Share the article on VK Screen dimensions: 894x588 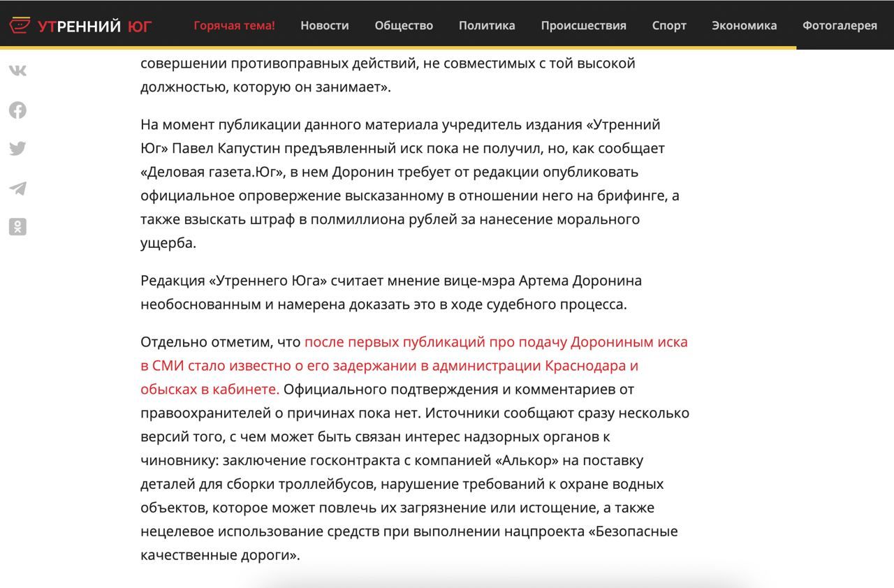coord(17,71)
